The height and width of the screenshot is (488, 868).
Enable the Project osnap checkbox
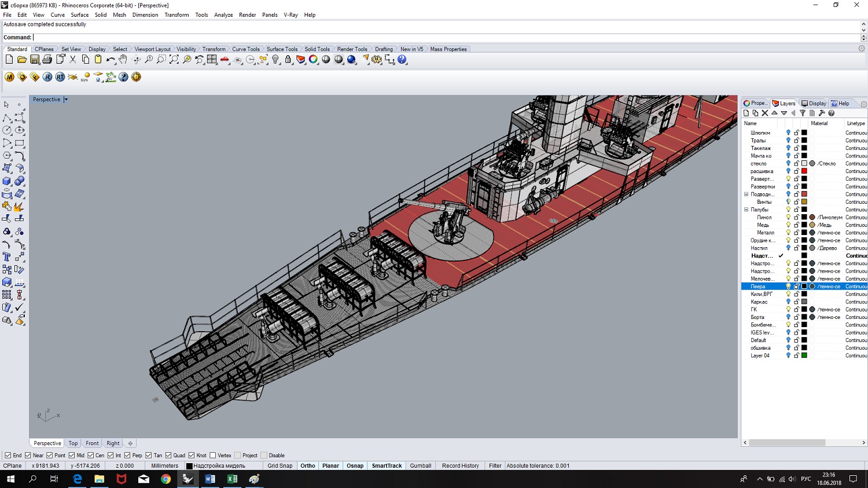(x=238, y=456)
